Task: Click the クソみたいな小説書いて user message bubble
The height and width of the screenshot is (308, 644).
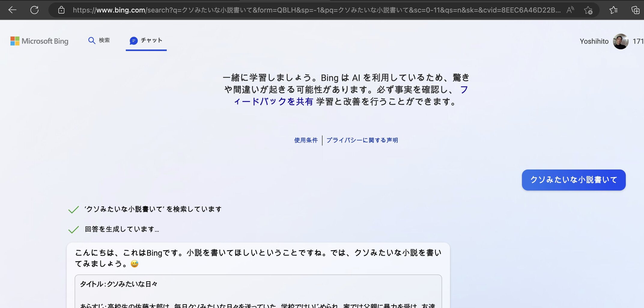Action: click(x=574, y=180)
